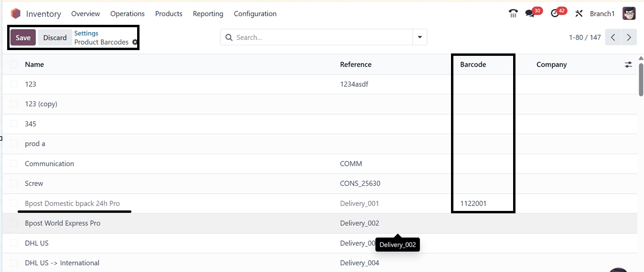Click barcode cell 1122001

pos(473,203)
